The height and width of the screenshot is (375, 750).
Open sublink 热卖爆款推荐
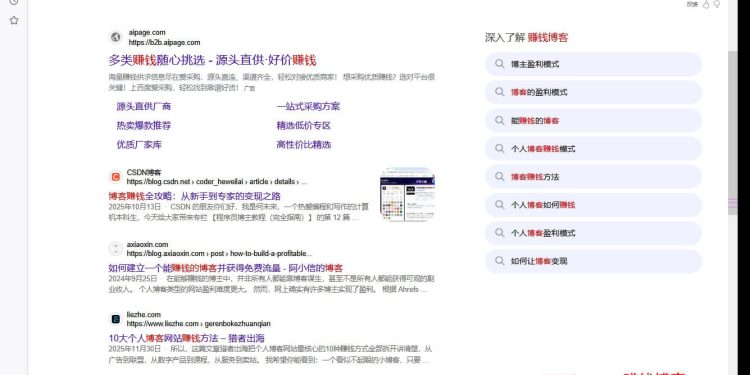(143, 125)
